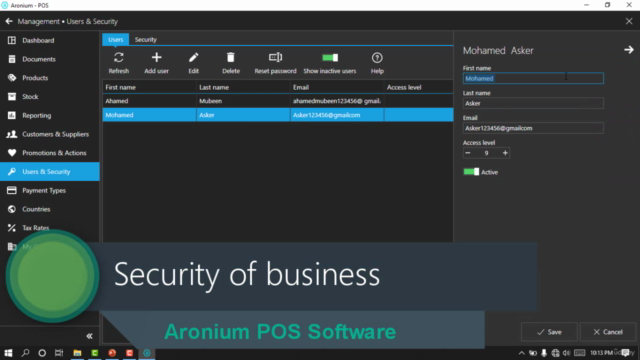Click the Last name input field

(x=533, y=103)
